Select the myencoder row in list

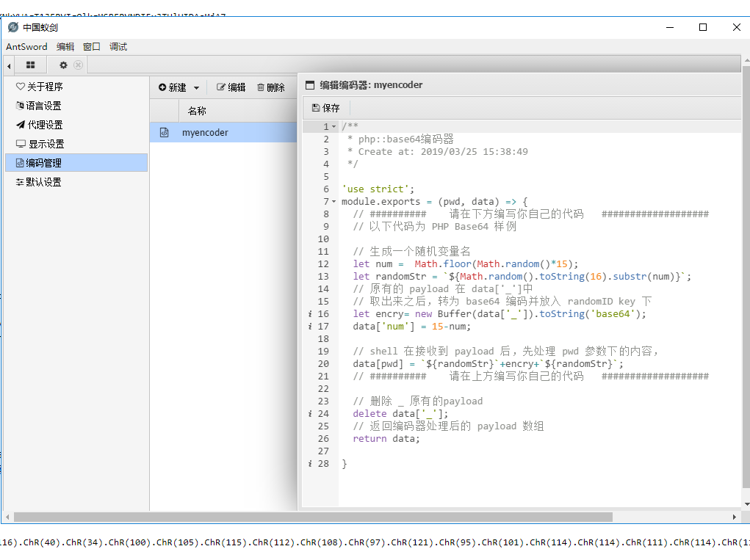click(223, 132)
